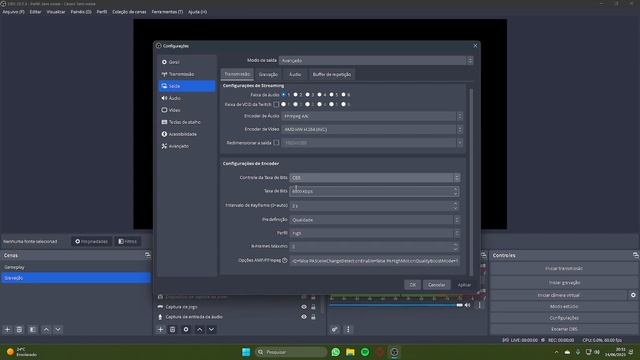Click Modo estúdio in Controles
The height and width of the screenshot is (360, 640).
(564, 306)
